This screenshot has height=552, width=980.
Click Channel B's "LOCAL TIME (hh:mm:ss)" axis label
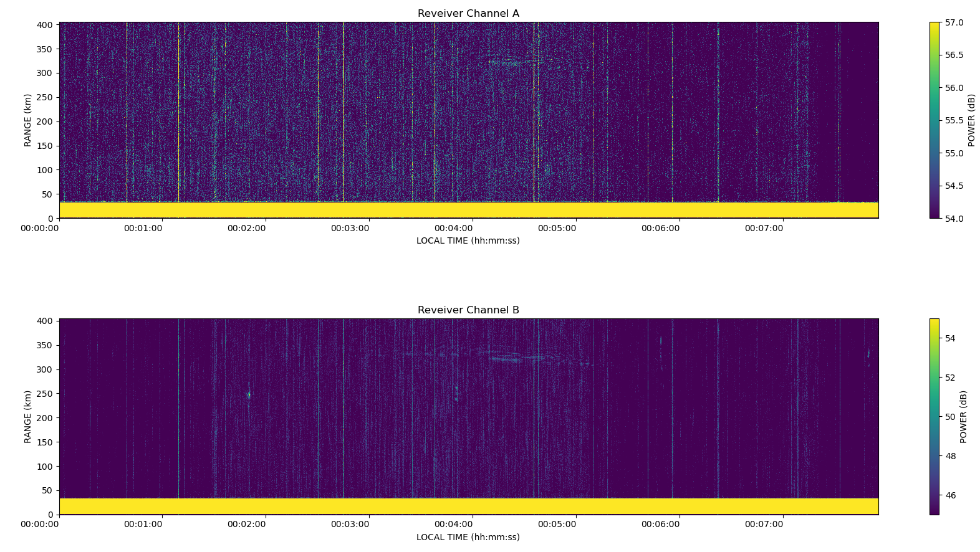[468, 537]
